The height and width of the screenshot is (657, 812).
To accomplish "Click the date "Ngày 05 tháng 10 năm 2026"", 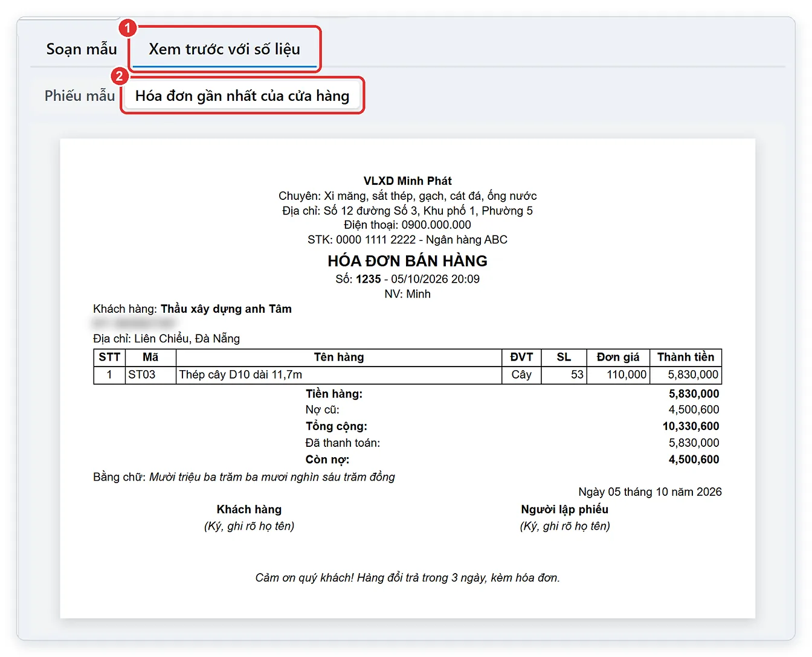I will click(650, 492).
